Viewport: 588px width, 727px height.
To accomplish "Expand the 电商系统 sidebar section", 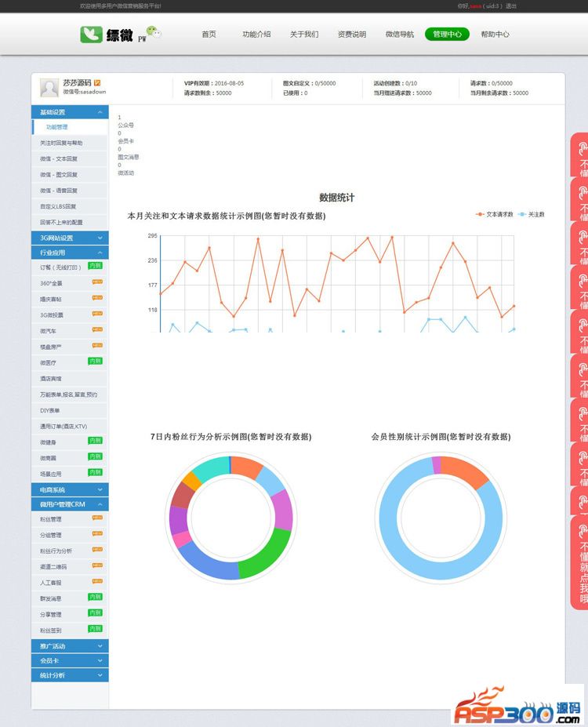I will (x=70, y=489).
